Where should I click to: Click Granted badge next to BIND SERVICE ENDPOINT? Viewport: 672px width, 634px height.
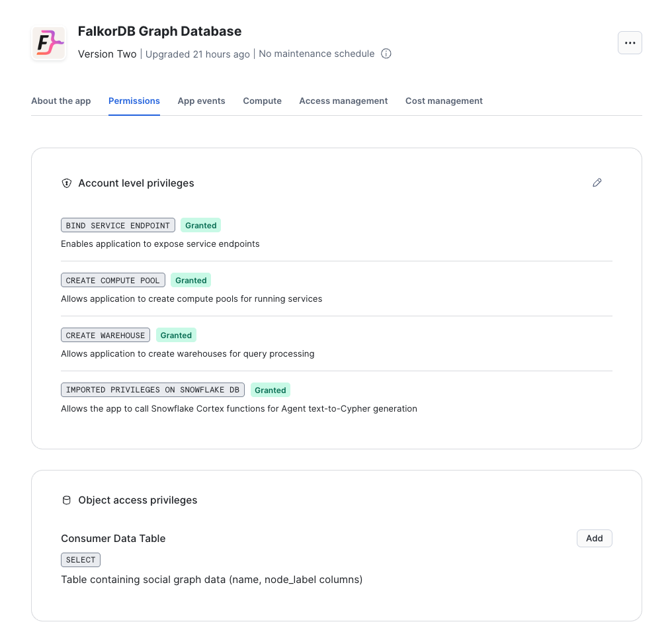tap(200, 225)
